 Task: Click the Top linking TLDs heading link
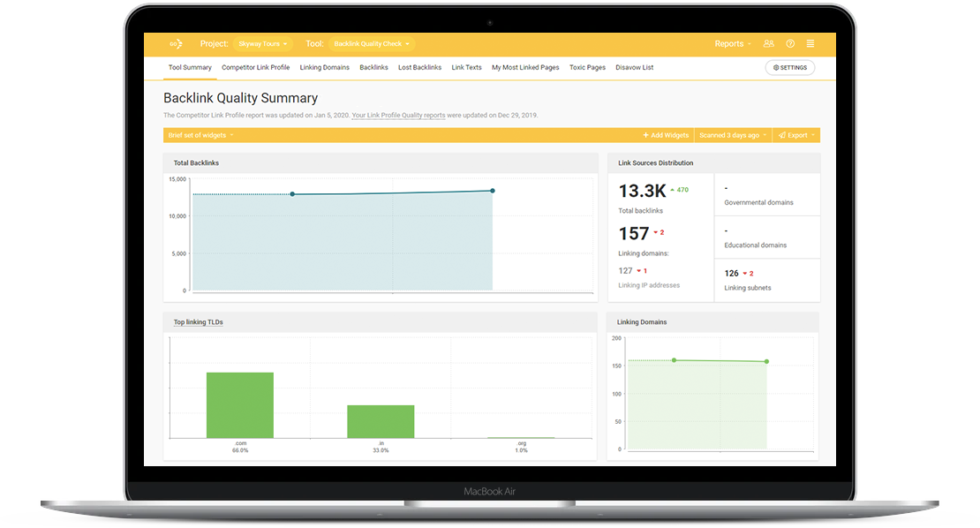tap(198, 321)
